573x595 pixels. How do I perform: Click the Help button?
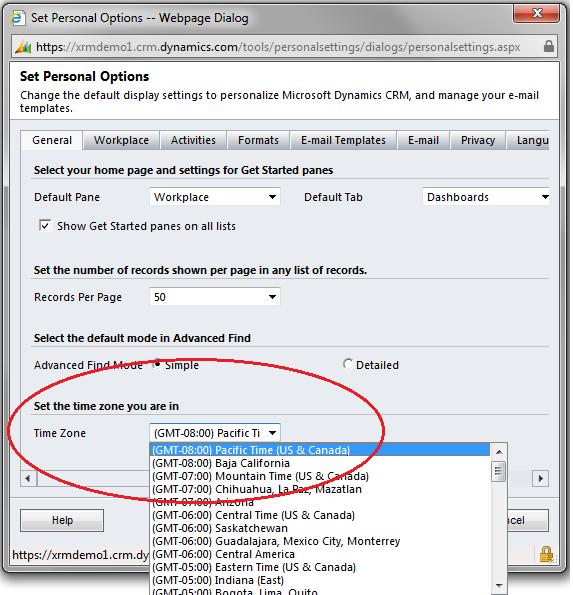coord(62,520)
